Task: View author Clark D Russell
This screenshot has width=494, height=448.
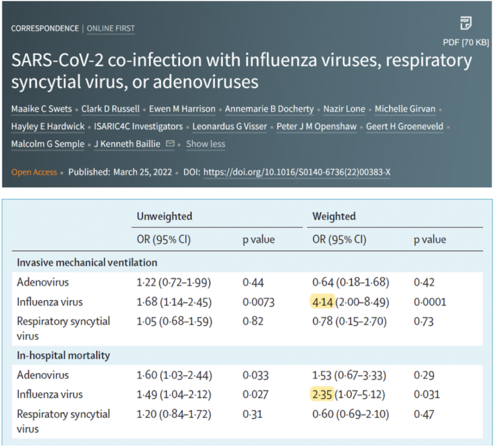Action: pyautogui.click(x=110, y=109)
